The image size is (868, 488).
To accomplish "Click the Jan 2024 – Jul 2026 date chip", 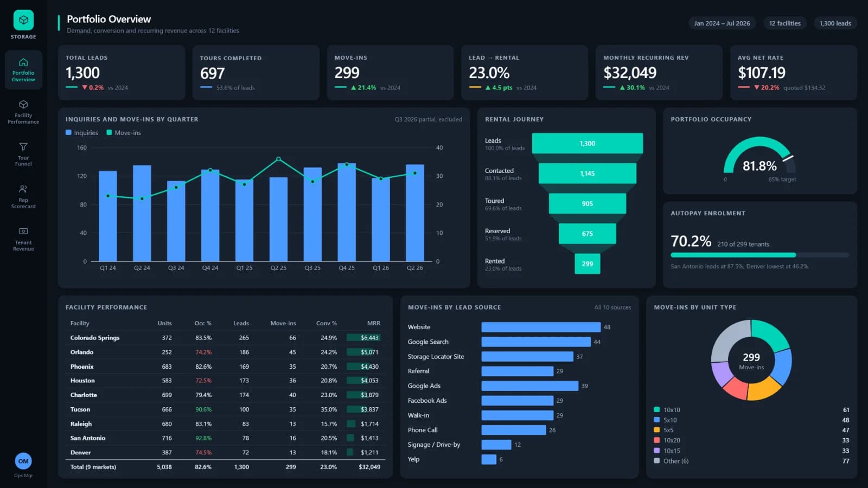I will click(722, 23).
